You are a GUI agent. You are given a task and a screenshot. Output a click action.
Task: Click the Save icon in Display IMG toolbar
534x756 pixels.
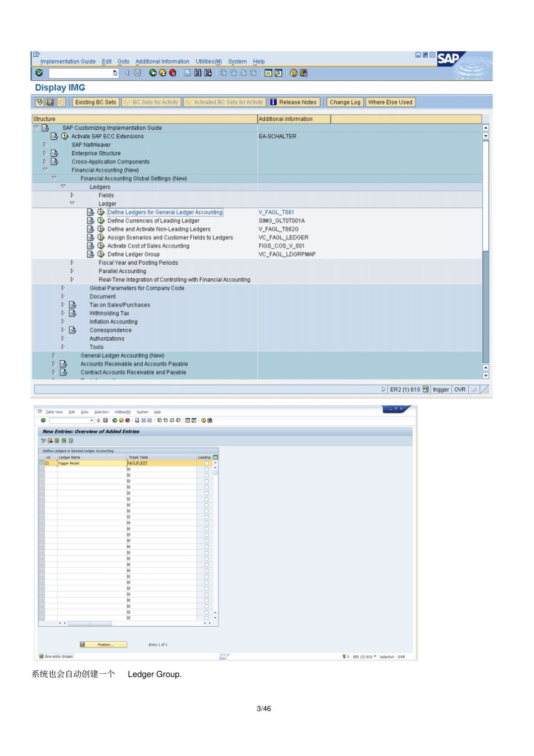(137, 73)
